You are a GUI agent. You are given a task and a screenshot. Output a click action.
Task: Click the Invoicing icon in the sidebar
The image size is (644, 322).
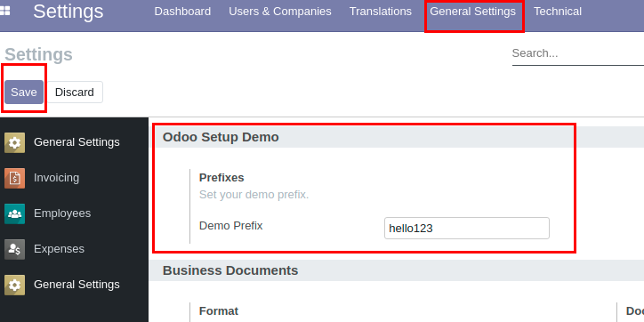click(x=15, y=178)
